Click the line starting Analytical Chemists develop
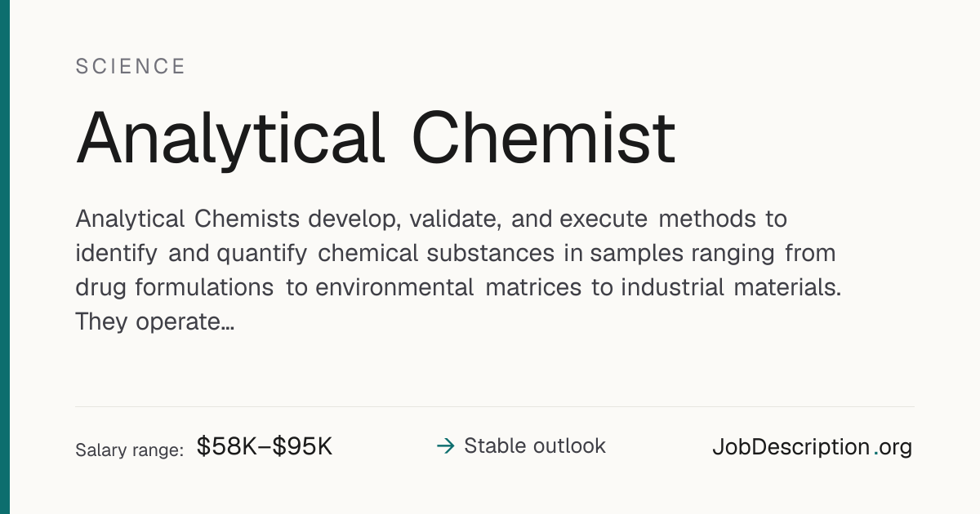Screen dimensions: 980x514 point(431,219)
